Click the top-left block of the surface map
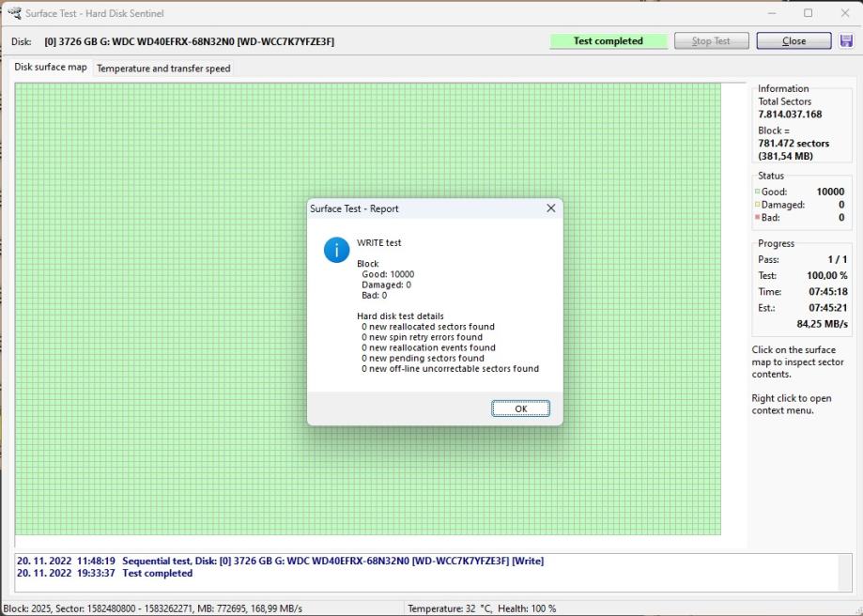Screen dimensions: 863x616 tap(20, 87)
